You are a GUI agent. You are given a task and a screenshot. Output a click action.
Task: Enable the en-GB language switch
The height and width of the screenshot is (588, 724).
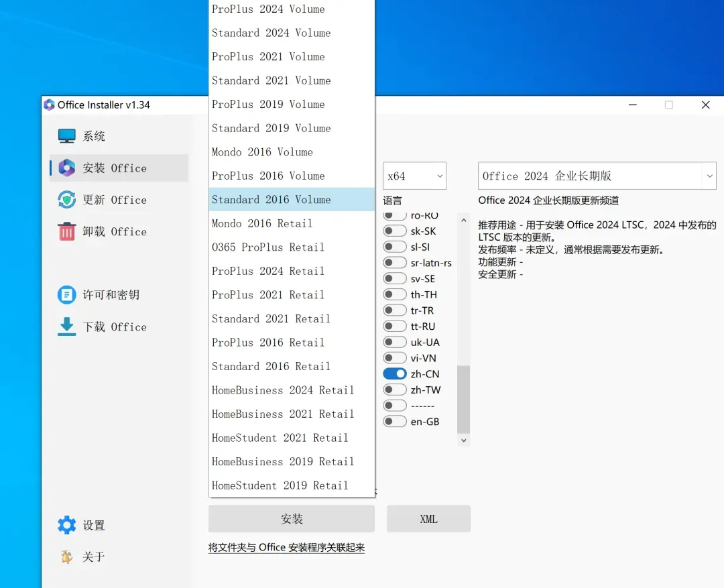point(395,421)
